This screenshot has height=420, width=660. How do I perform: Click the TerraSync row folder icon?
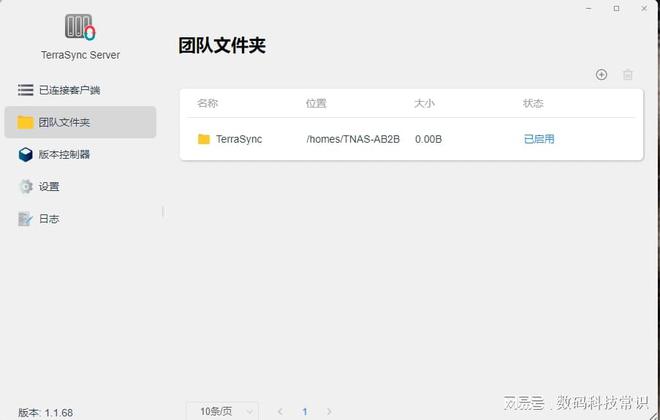click(x=204, y=139)
